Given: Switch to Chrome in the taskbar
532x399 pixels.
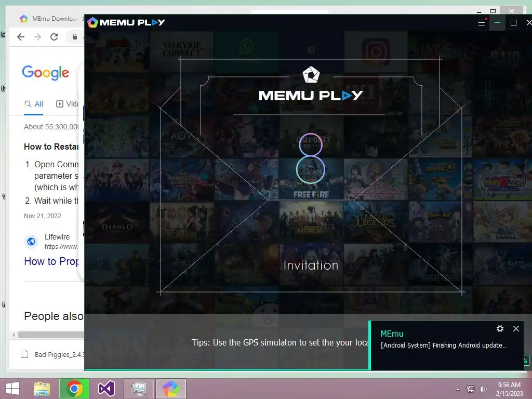Looking at the screenshot, I should (x=74, y=389).
